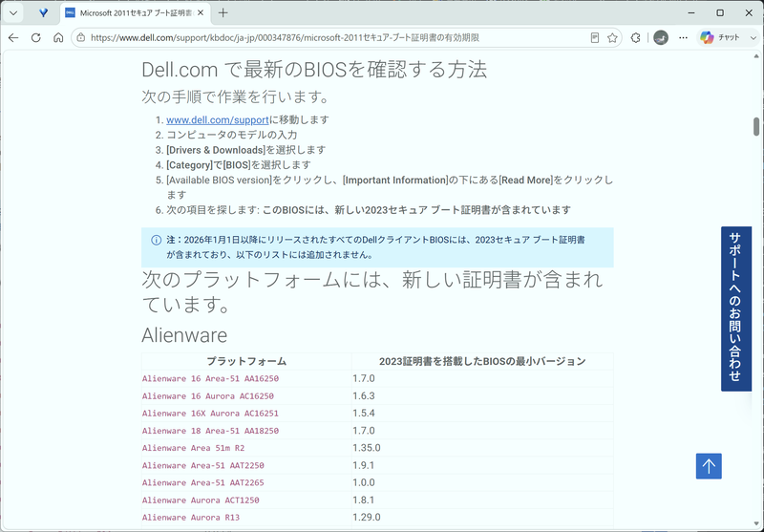Screen dimensions: 764x532
Task: Click the コンピュータのモデルの入力 step
Action: (x=232, y=135)
